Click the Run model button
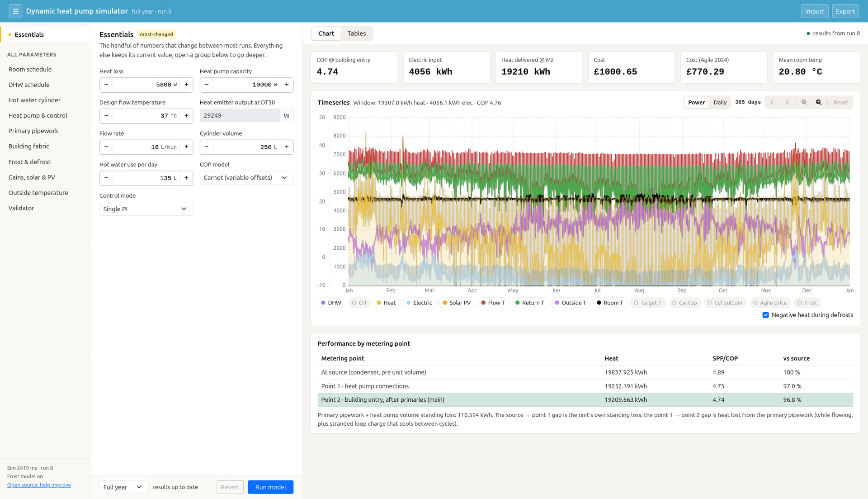 (x=270, y=487)
